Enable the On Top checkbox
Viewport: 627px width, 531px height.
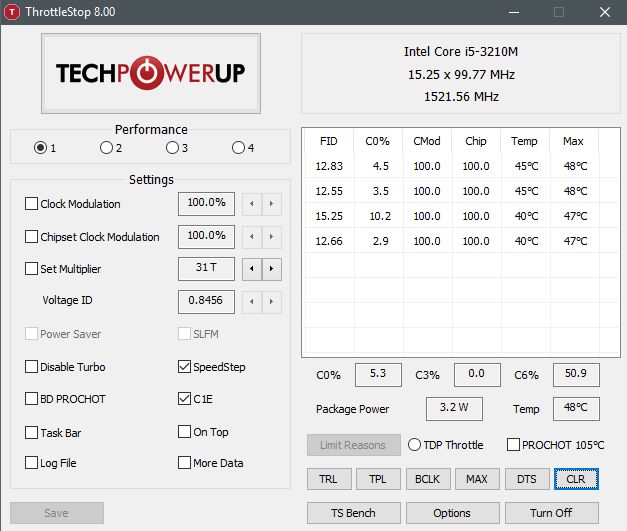[184, 431]
